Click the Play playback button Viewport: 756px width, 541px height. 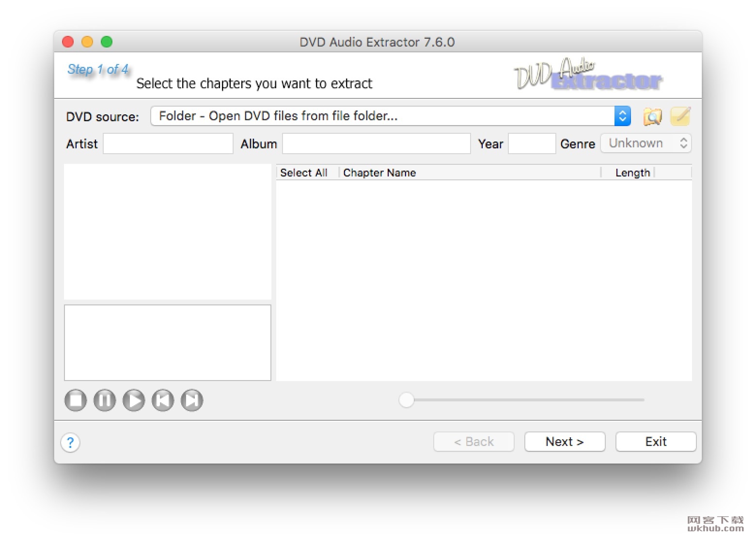tap(134, 400)
